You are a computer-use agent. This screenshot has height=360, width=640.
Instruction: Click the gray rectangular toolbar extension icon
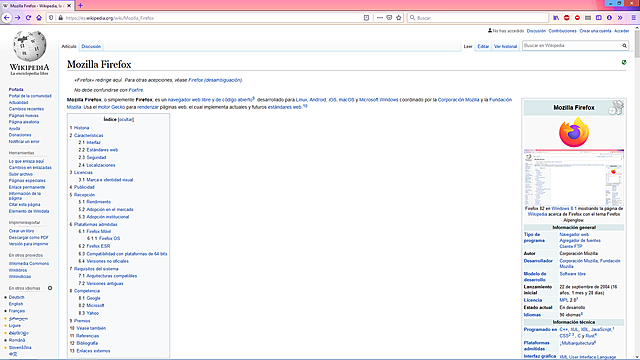pos(588,18)
